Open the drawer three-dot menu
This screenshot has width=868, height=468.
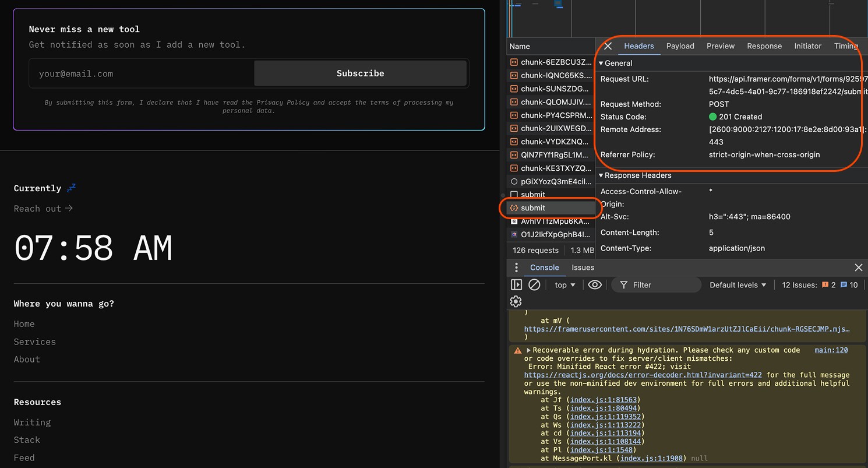pos(516,268)
